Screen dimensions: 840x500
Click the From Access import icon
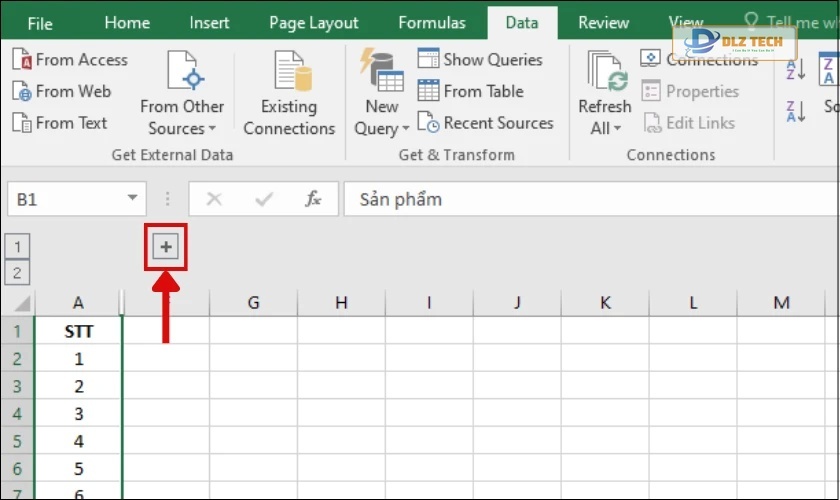pyautogui.click(x=22, y=60)
